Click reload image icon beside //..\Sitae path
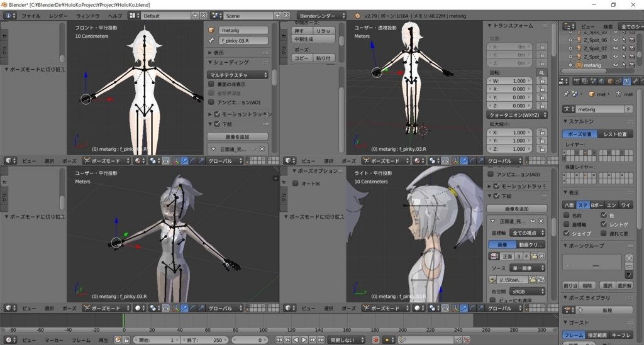This screenshot has width=644, height=345. (x=541, y=280)
